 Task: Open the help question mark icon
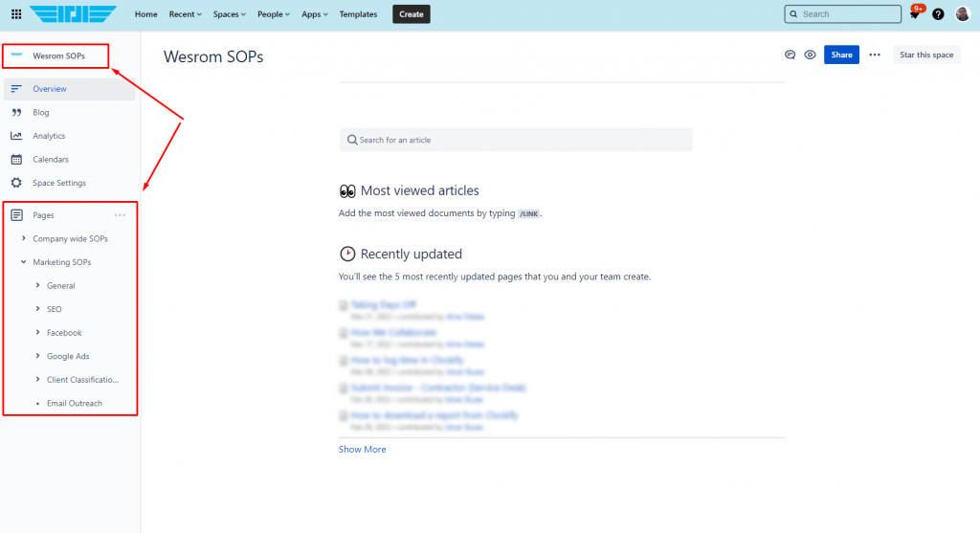tap(938, 14)
